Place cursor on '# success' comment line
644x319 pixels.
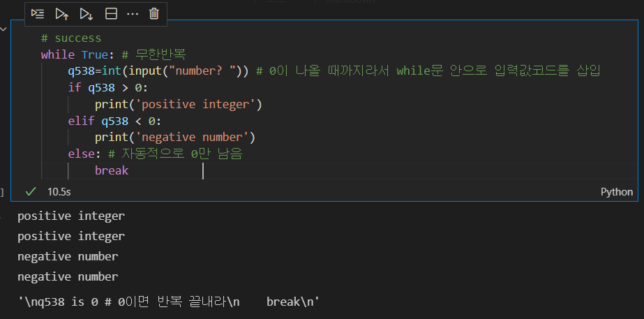click(x=71, y=38)
